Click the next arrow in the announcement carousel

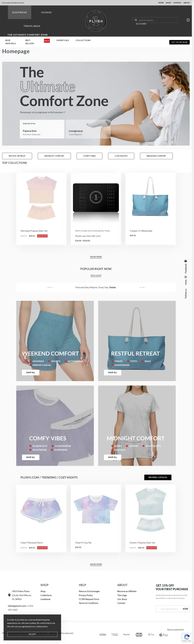click(142, 287)
